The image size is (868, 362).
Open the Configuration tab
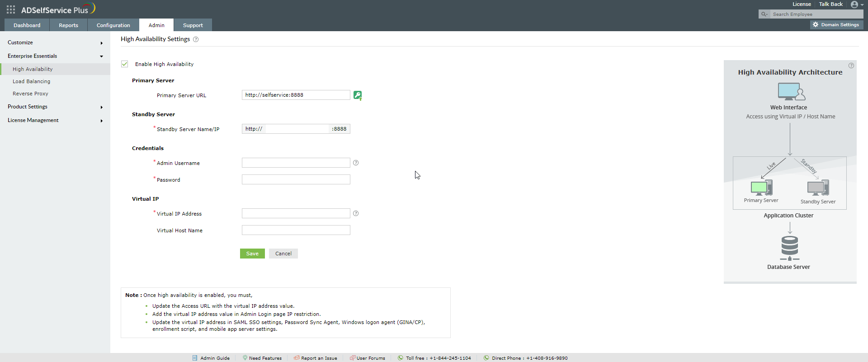113,25
